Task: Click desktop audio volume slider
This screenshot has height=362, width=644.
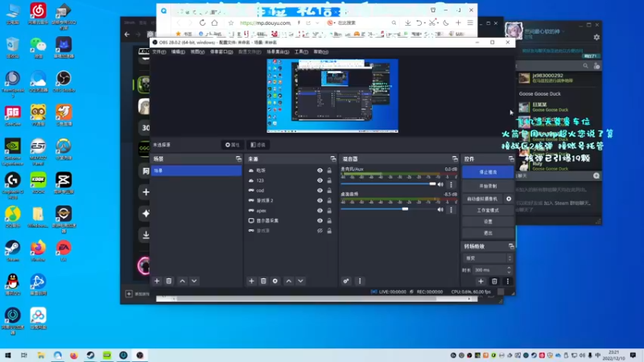Action: [x=388, y=209]
